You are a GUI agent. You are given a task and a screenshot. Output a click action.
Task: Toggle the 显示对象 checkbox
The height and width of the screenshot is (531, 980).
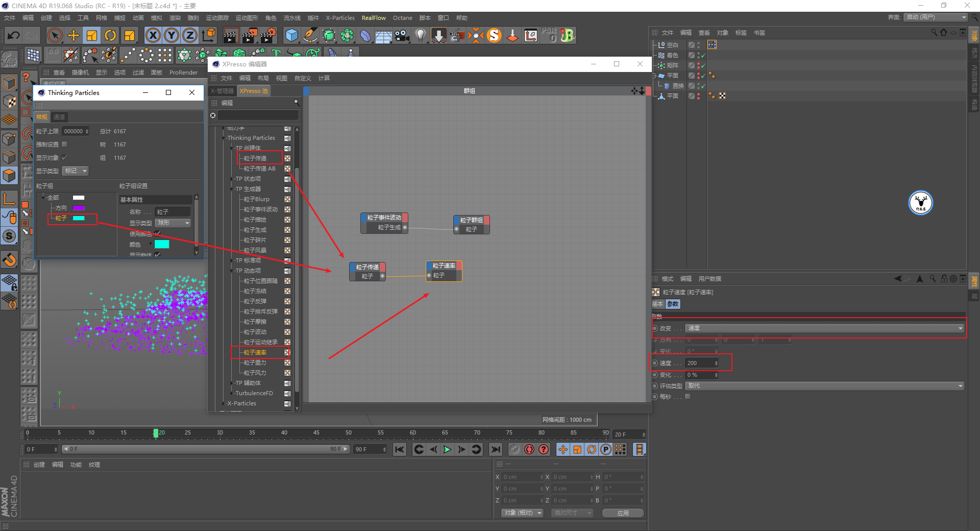(x=64, y=157)
